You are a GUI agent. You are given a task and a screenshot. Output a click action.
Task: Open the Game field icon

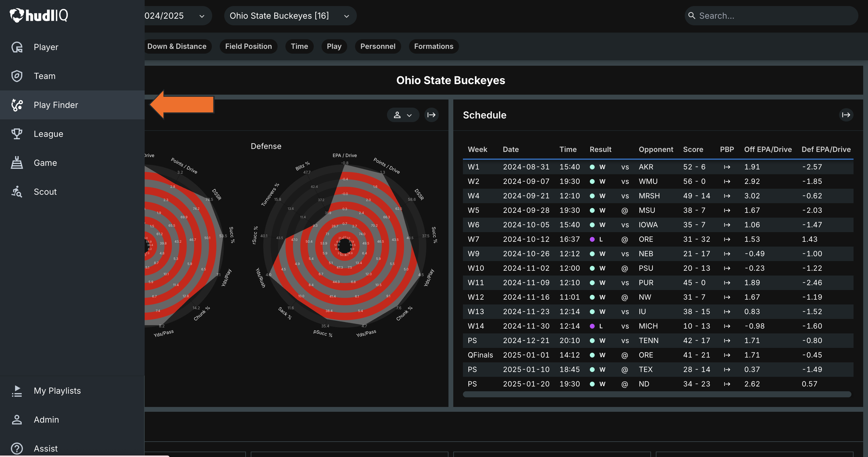pyautogui.click(x=17, y=163)
